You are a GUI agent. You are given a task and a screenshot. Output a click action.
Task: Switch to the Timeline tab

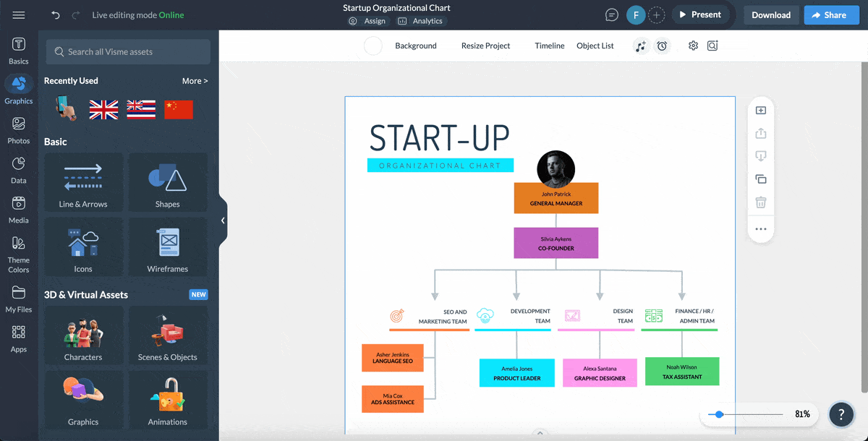[x=549, y=46]
